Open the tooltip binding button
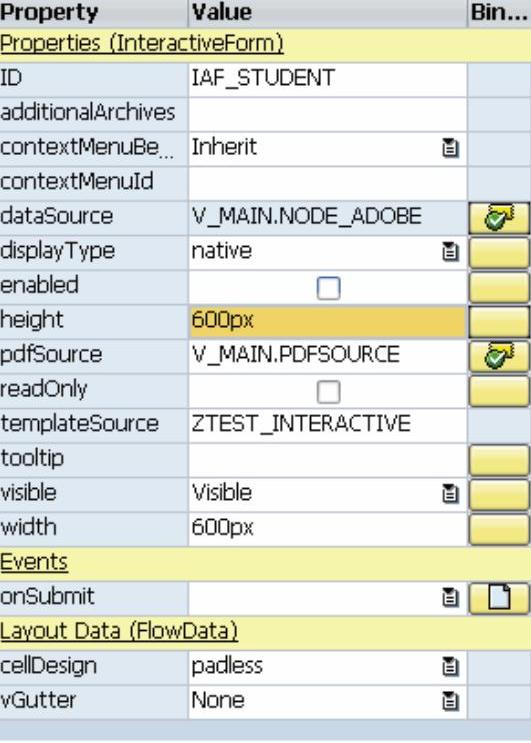 499,460
